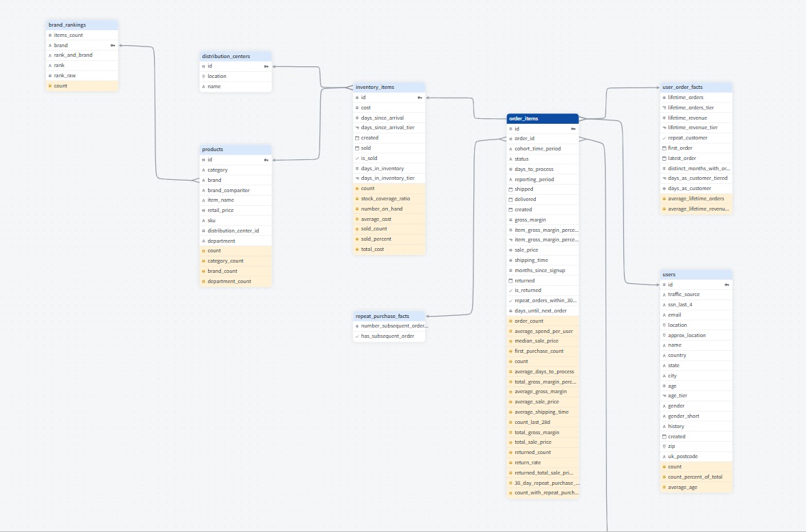806x532 pixels.
Task: Click the key icon on order_items id row
Action: [573, 129]
